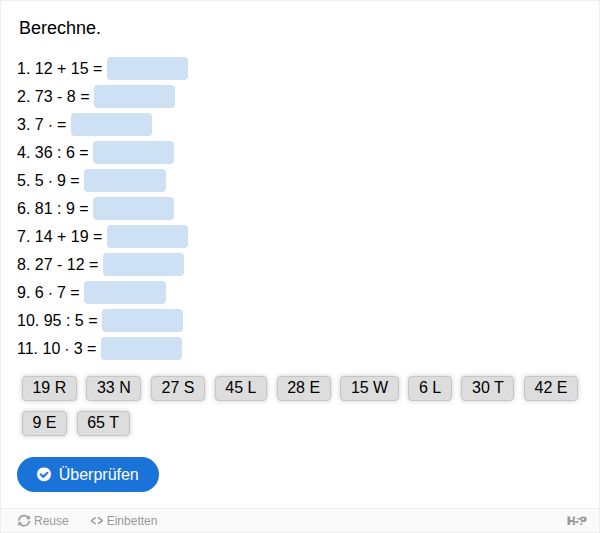Click the Reuse icon in footer
The height and width of the screenshot is (533, 600).
click(x=24, y=521)
